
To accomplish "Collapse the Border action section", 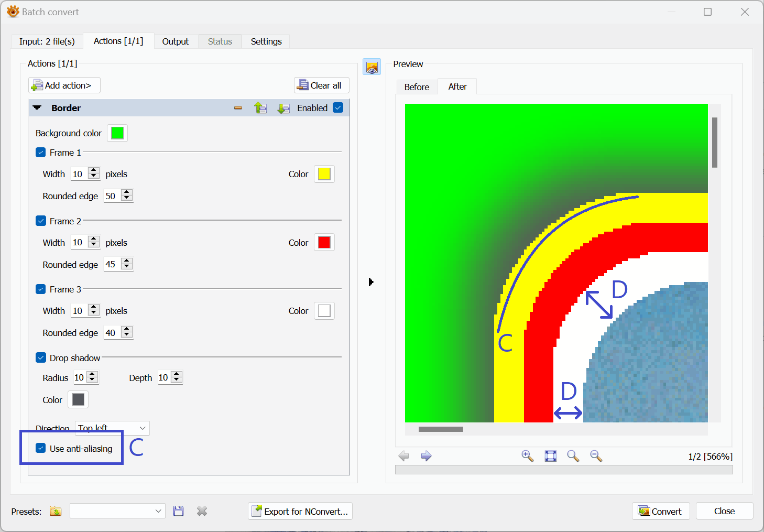I will click(37, 108).
